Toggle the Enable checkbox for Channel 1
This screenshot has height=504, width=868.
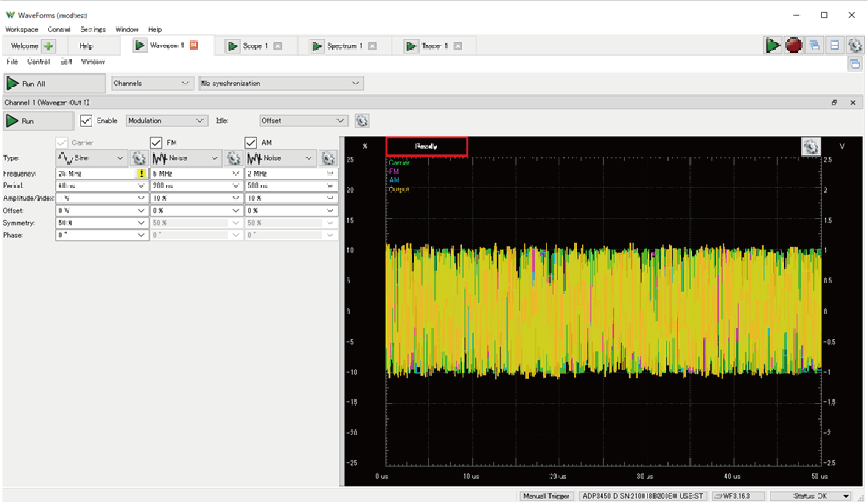[x=86, y=121]
